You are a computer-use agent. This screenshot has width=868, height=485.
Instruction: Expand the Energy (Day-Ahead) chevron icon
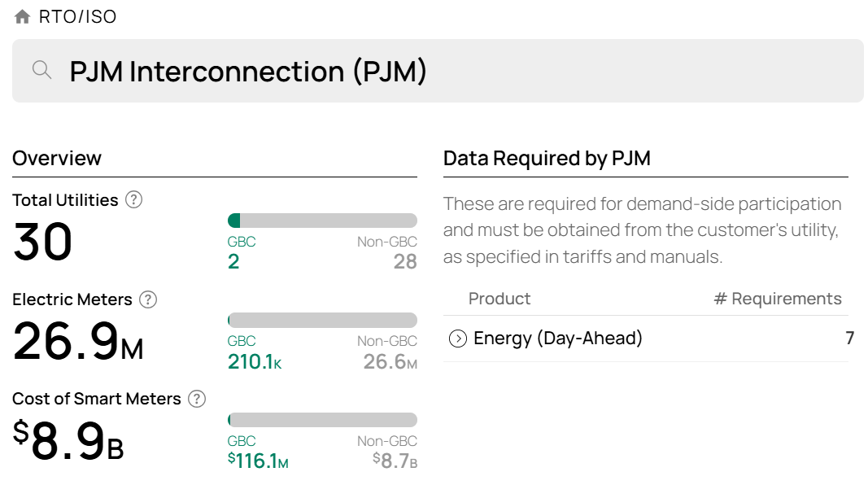(458, 339)
